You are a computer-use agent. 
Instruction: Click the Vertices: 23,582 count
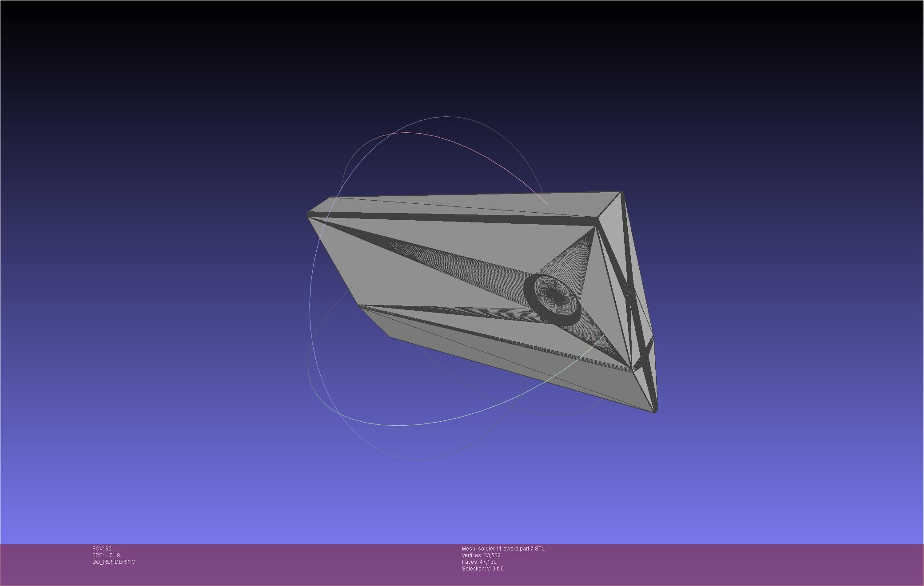pyautogui.click(x=481, y=555)
